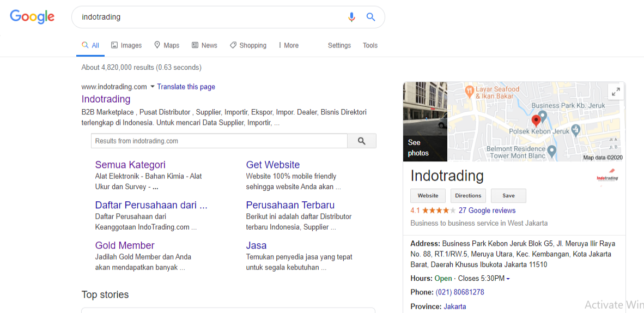Click Layar Seafood restaurant marker on map
This screenshot has height=313, width=644.
pos(469,91)
